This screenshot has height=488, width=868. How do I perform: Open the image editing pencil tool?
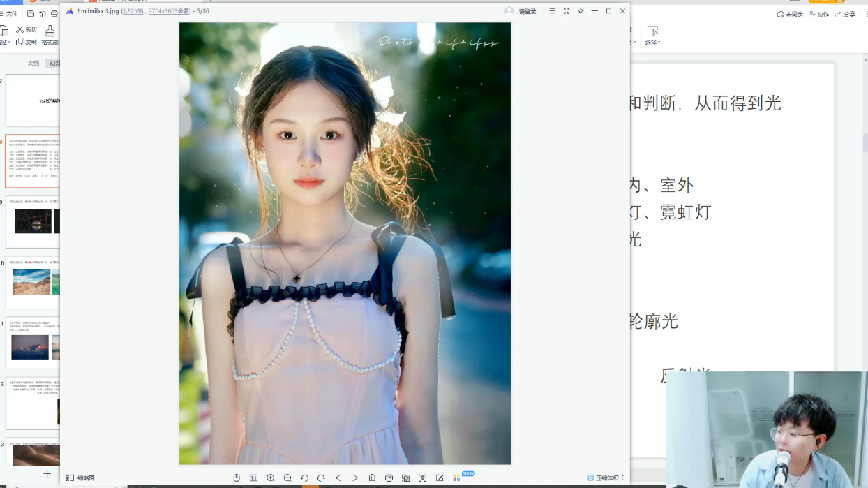439,478
